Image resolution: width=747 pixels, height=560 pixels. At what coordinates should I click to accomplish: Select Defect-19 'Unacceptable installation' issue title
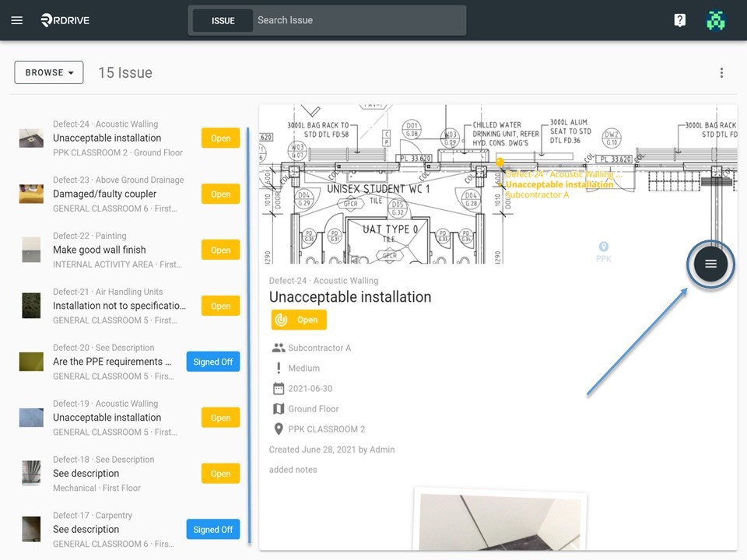pos(107,418)
